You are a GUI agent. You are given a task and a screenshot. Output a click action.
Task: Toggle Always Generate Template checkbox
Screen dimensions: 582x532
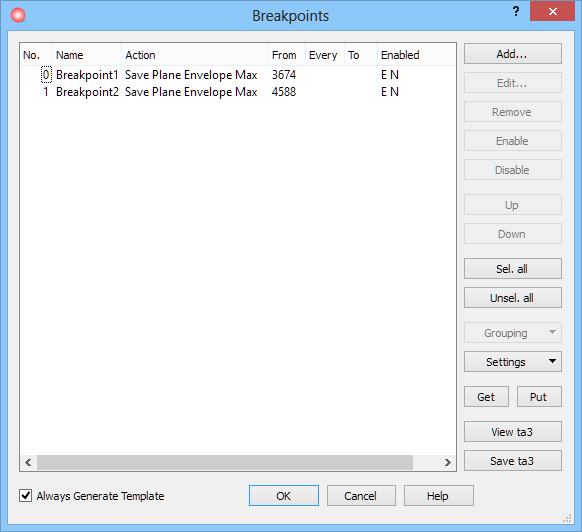(25, 496)
